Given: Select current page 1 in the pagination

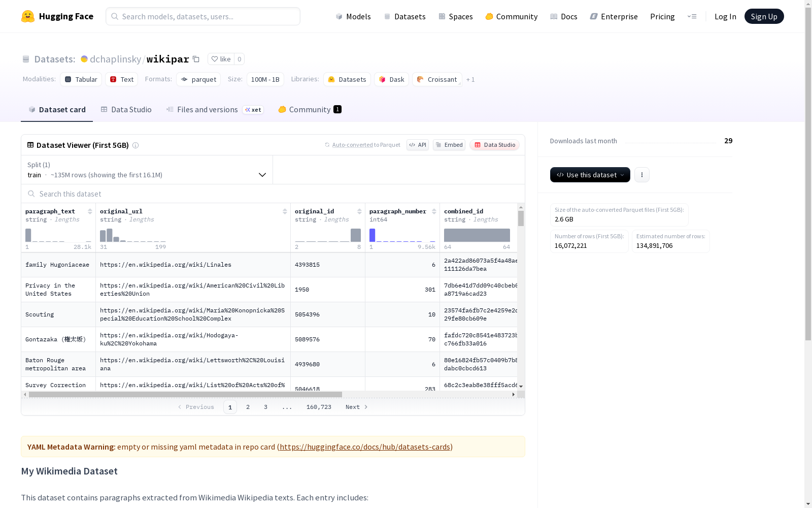Looking at the screenshot, I should (230, 407).
